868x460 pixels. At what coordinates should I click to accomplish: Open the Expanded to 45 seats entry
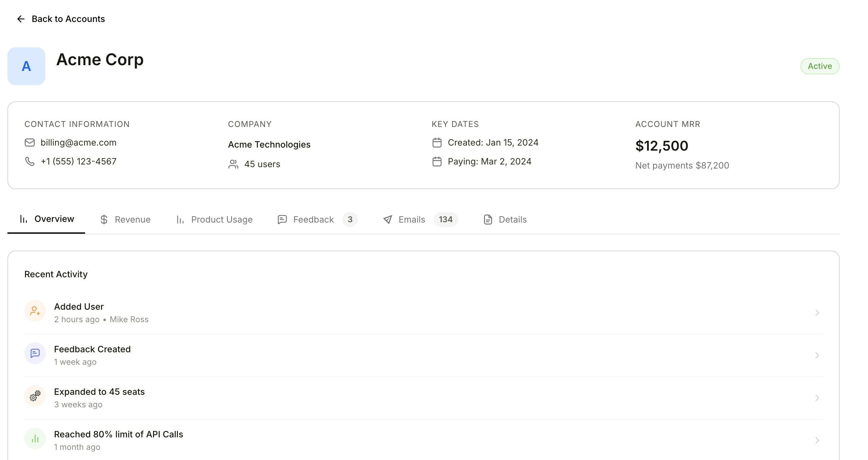tap(424, 398)
